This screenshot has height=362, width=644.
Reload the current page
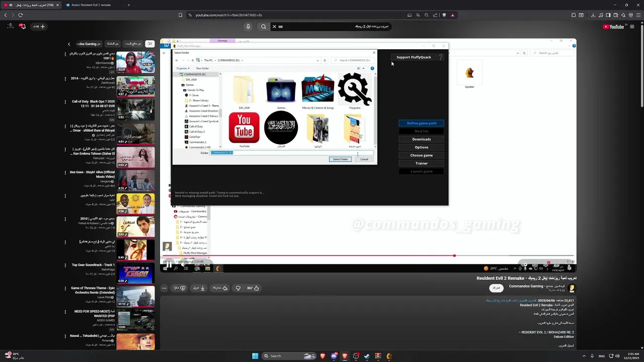21,15
